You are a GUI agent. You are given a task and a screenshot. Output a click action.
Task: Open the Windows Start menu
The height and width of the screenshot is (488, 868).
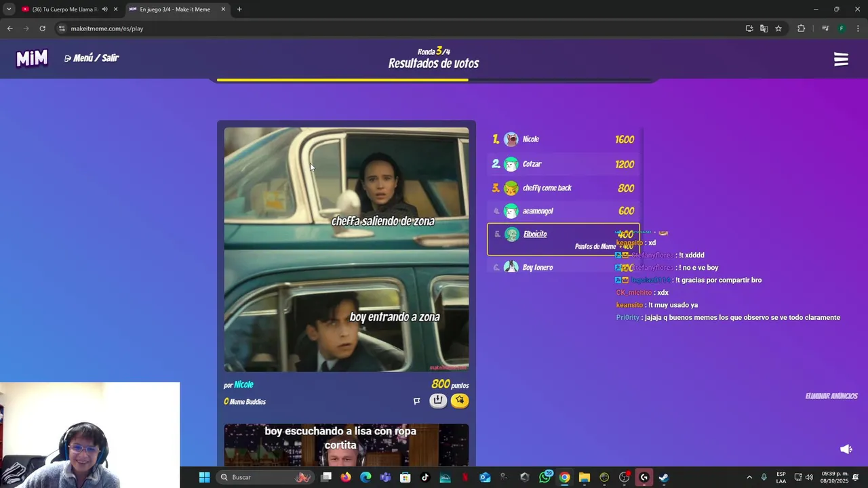(204, 477)
